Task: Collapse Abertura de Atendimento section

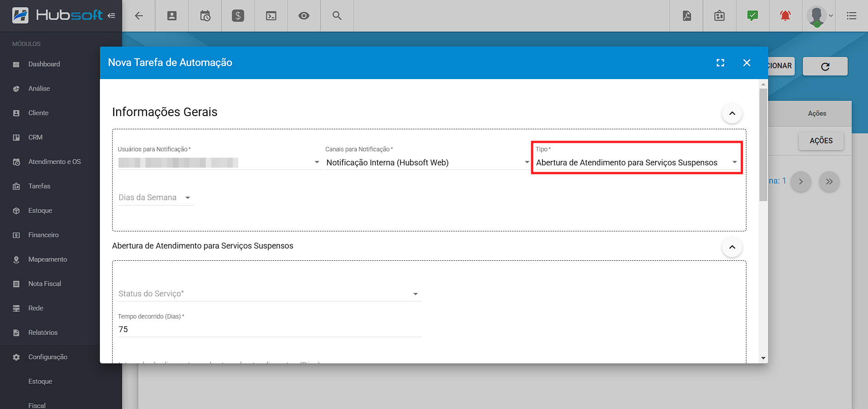Action: coord(732,247)
